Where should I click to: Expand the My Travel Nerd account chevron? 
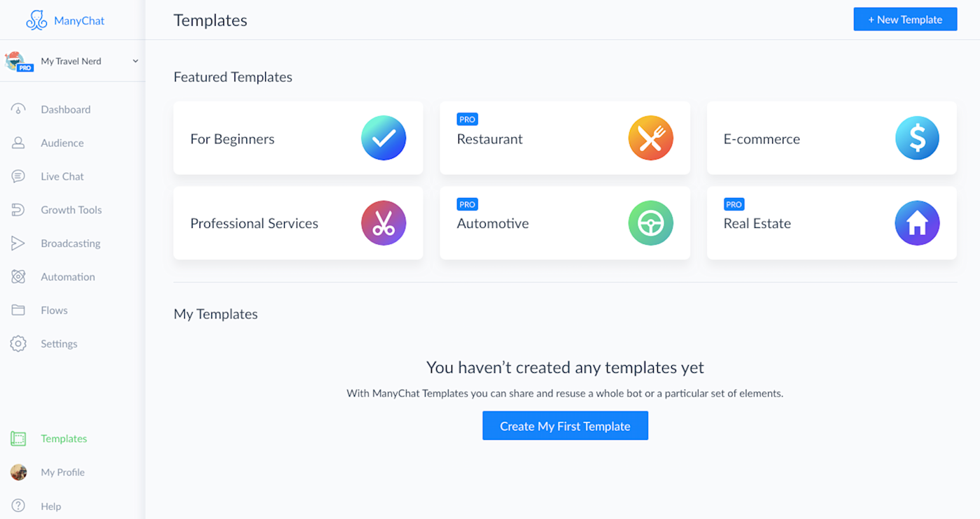click(x=136, y=61)
